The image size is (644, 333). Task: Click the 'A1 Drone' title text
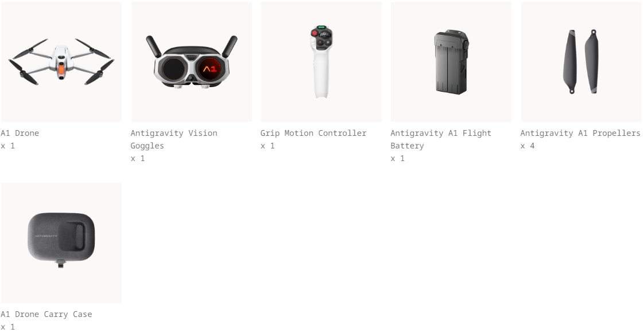coord(20,134)
